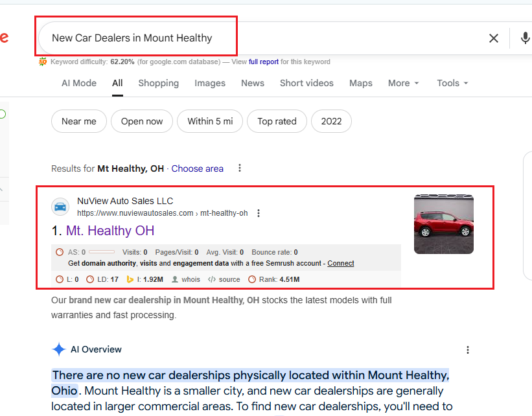Switch to the Images tab
The image size is (532, 416).
pyautogui.click(x=210, y=83)
